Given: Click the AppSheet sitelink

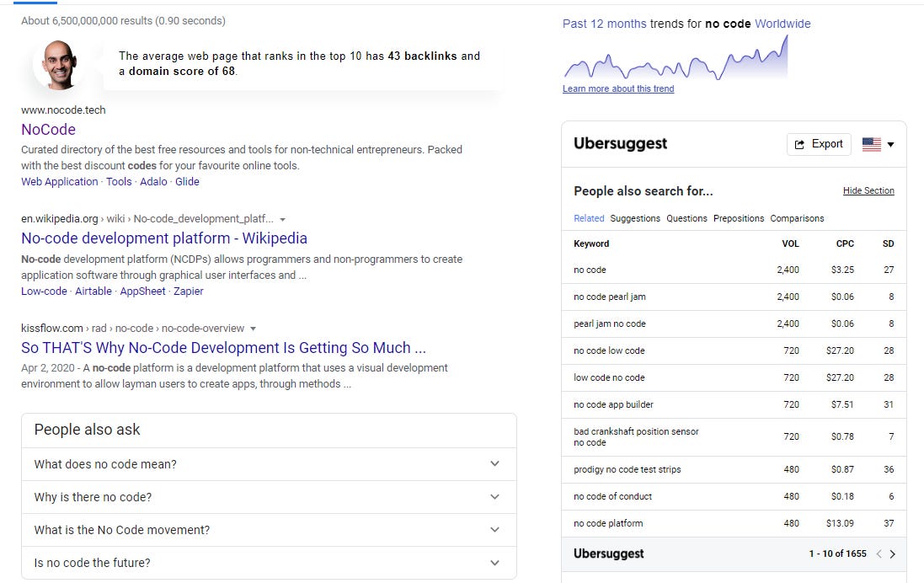Looking at the screenshot, I should point(142,291).
